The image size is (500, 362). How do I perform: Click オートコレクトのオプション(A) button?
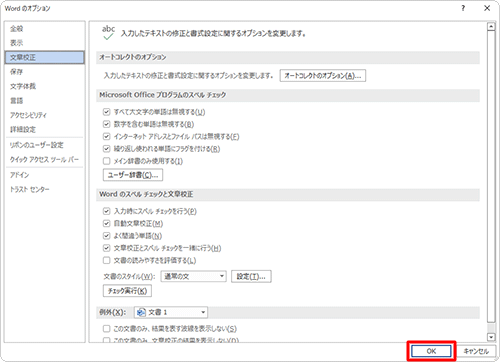click(x=323, y=76)
